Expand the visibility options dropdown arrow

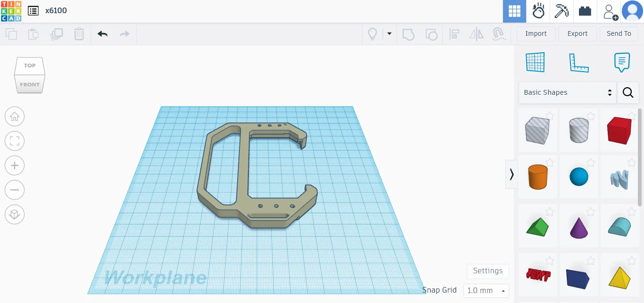389,34
